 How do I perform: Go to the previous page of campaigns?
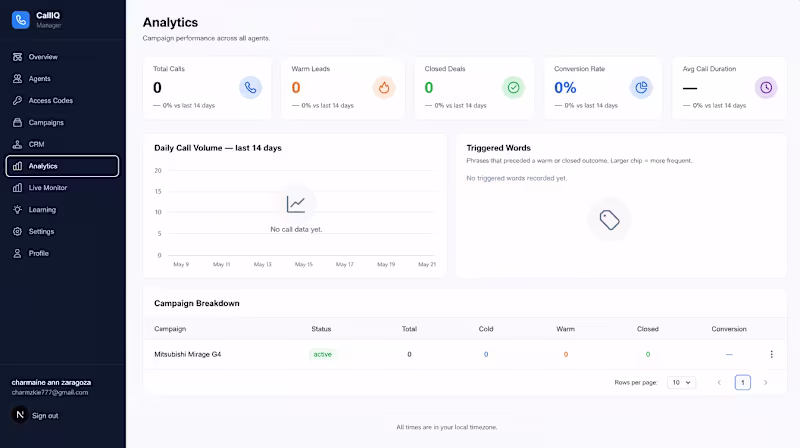[x=719, y=382]
